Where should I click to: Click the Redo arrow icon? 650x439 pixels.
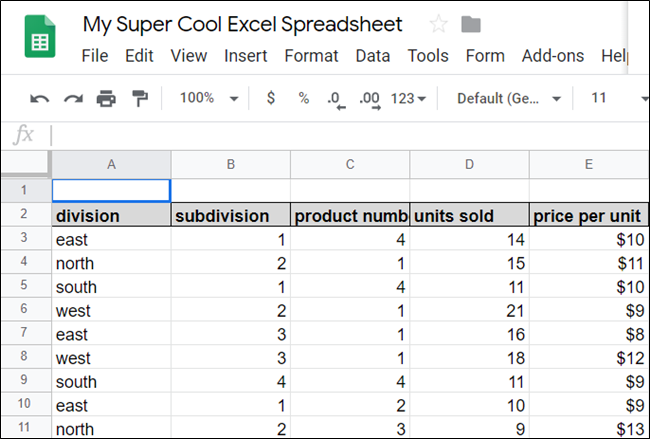pos(73,98)
